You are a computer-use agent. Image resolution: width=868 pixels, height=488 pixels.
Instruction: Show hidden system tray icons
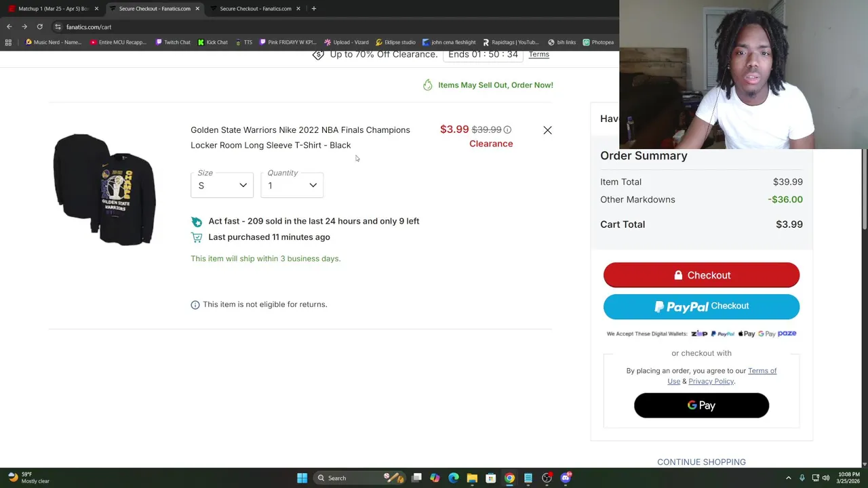788,478
